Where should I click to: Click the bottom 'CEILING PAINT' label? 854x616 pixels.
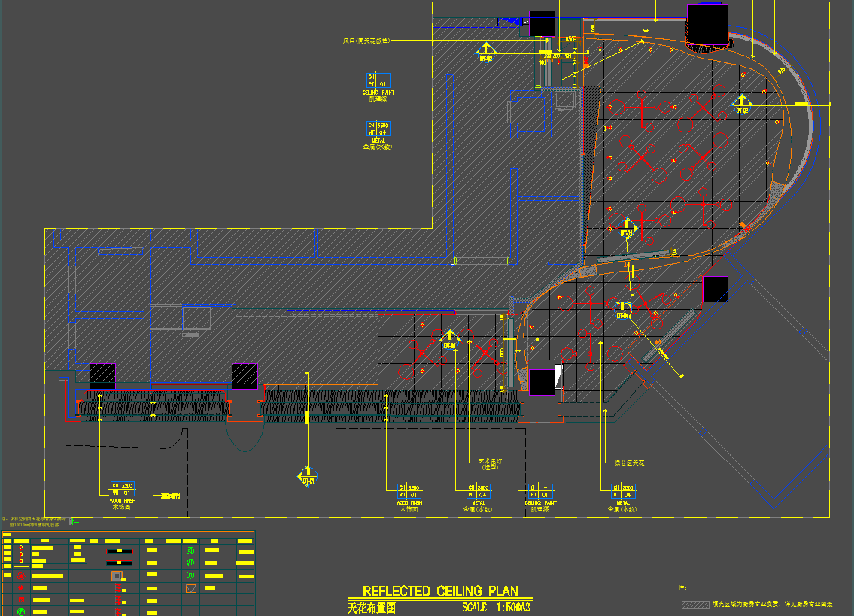point(540,502)
